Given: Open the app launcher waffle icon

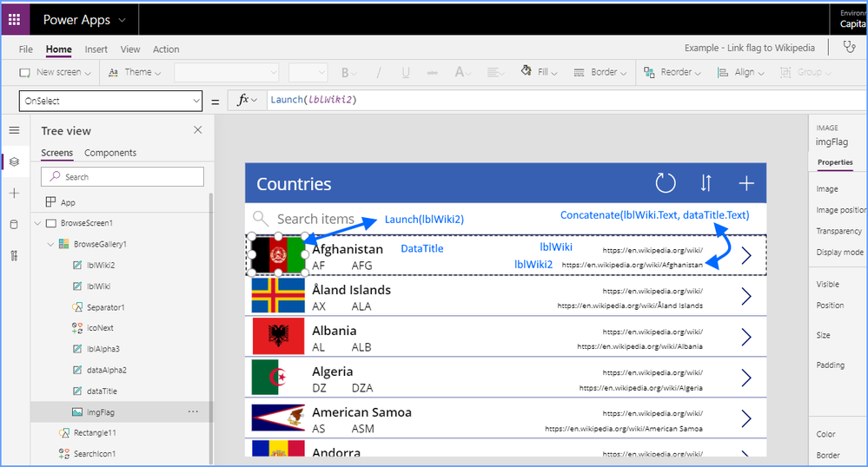Looking at the screenshot, I should [x=15, y=20].
